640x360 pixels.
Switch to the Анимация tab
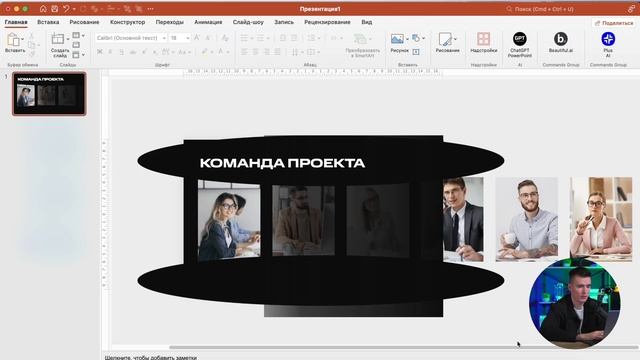[x=208, y=22]
